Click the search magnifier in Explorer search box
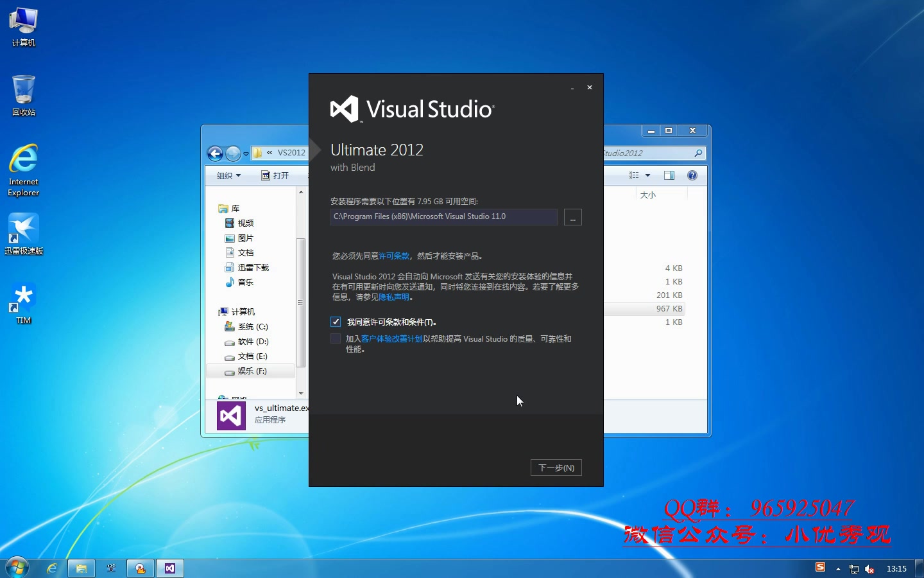 click(698, 153)
